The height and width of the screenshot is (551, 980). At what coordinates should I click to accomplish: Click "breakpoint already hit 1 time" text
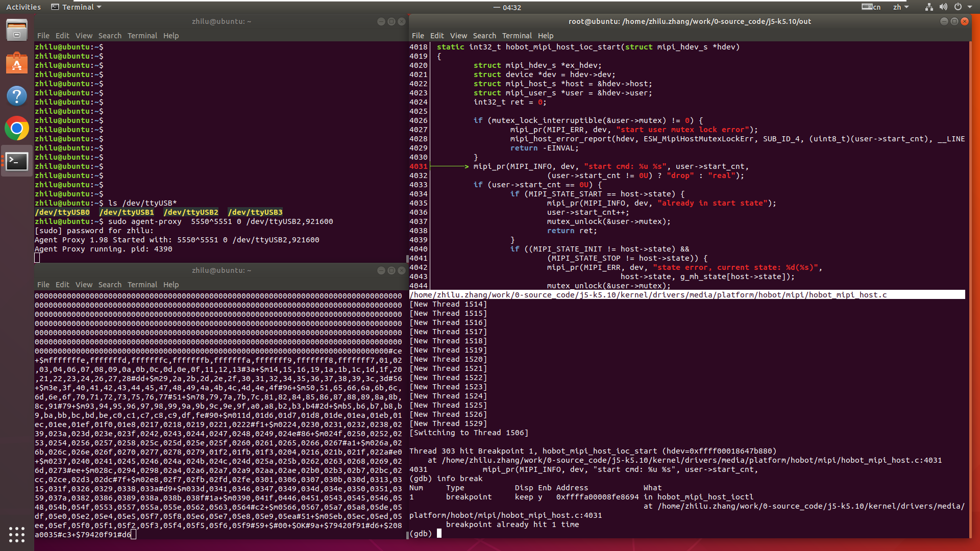pos(512,524)
